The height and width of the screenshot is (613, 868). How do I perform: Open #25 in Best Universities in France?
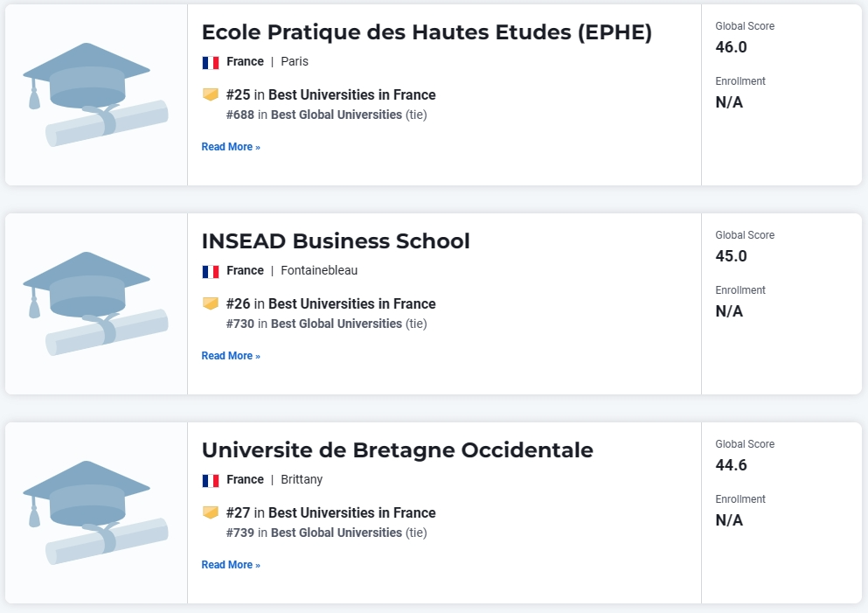coord(331,94)
